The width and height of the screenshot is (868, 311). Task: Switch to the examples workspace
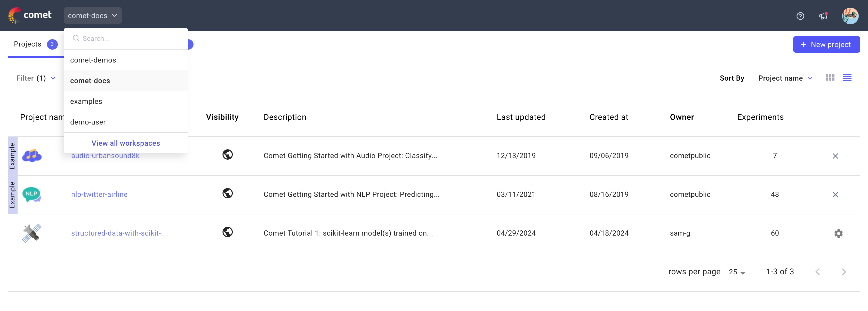(86, 101)
